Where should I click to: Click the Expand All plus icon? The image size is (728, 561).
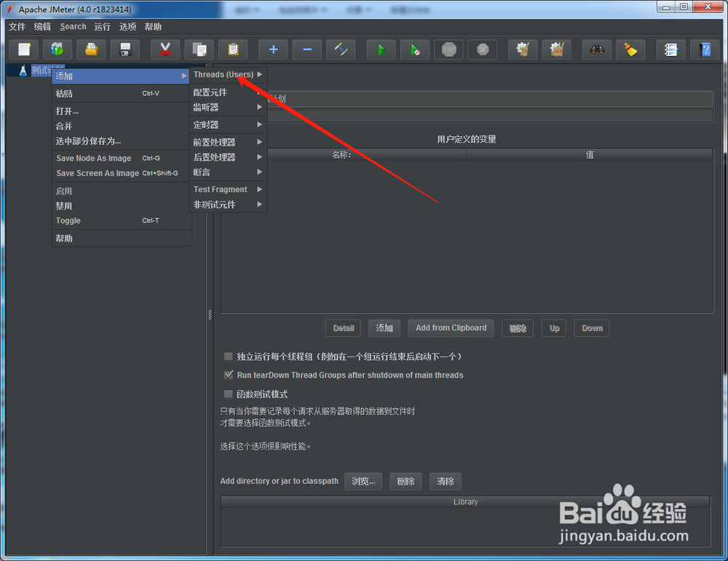pyautogui.click(x=274, y=49)
